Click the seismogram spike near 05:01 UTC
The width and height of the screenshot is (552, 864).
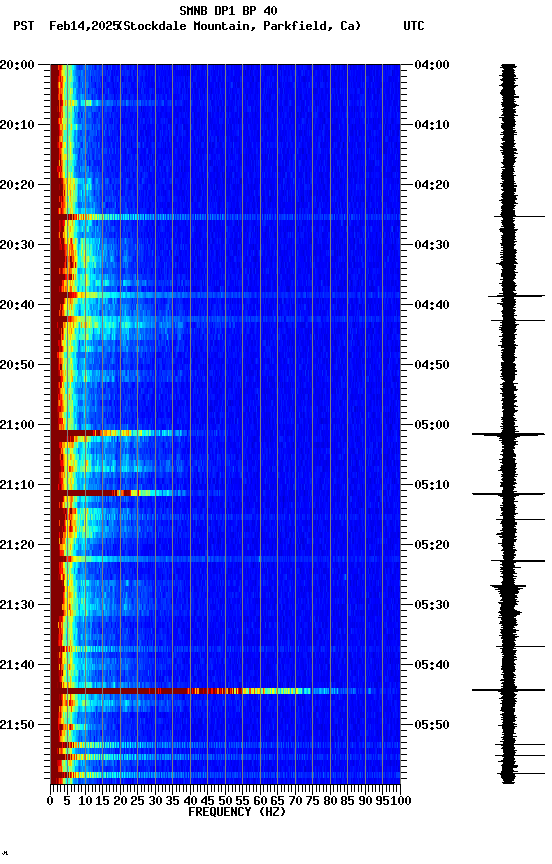coord(508,434)
